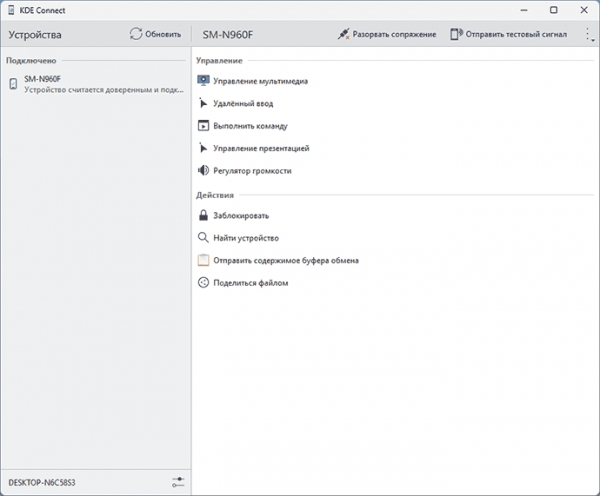
Task: Open Регулятор громкости
Action: pos(253,171)
